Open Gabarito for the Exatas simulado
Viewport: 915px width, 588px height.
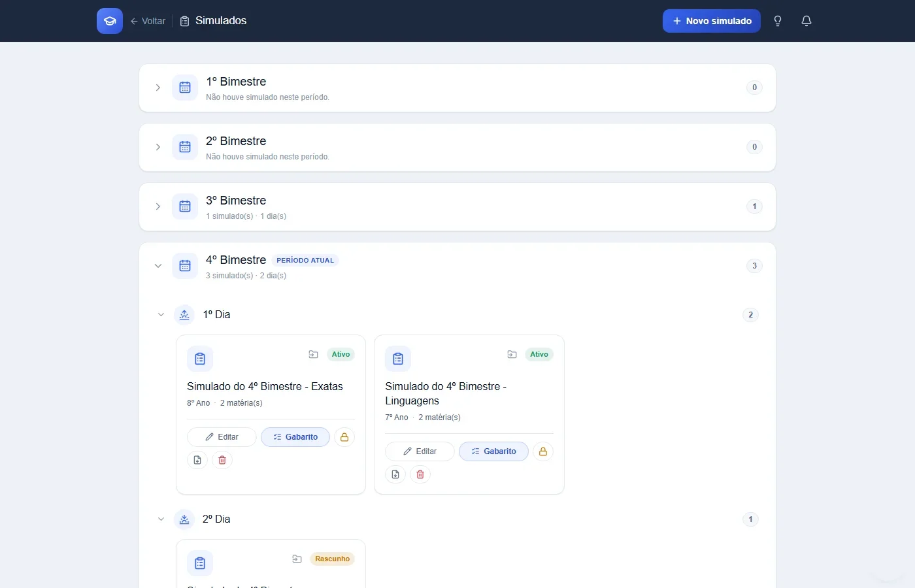295,437
